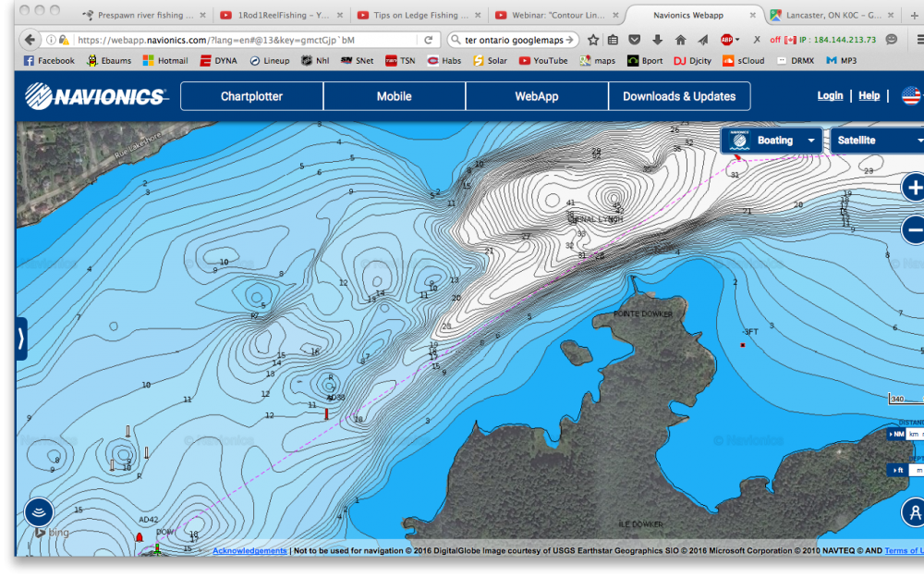Open the Boating chart type dropdown

(x=772, y=141)
